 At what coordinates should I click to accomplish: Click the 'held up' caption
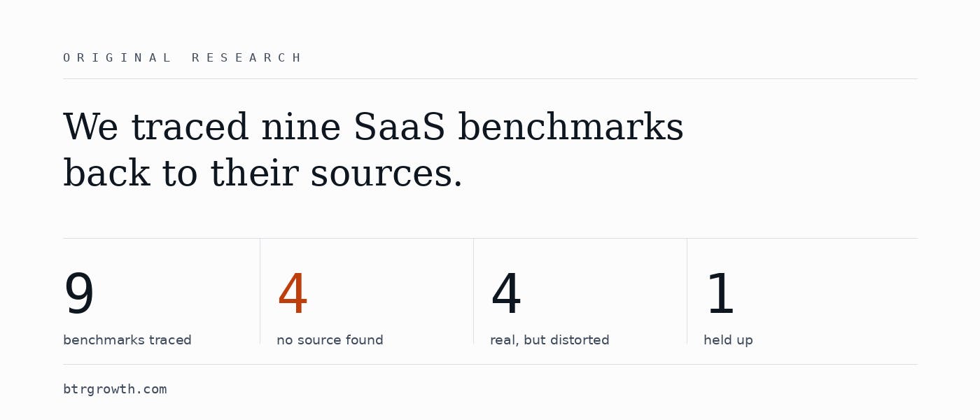728,340
